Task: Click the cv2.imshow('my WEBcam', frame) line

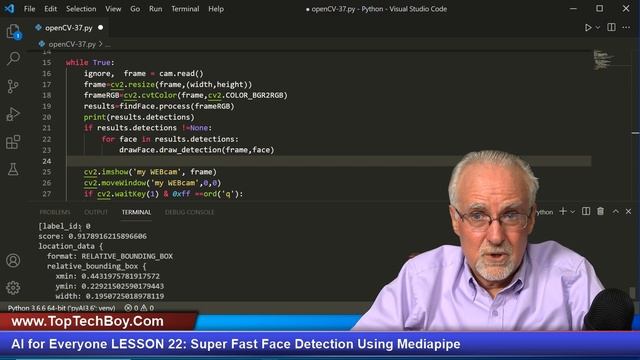Action: [x=150, y=172]
